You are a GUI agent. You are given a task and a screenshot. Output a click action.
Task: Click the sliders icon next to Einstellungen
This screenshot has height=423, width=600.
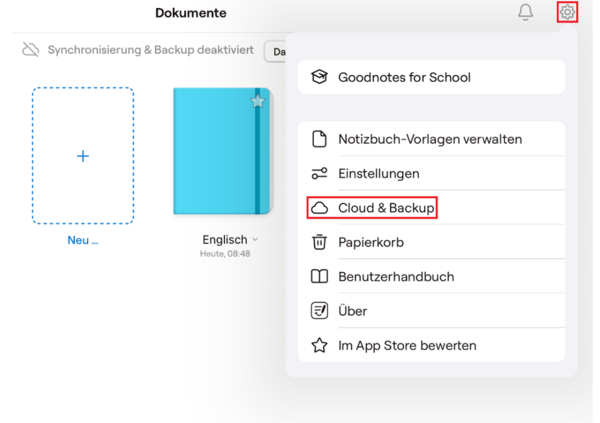point(319,173)
